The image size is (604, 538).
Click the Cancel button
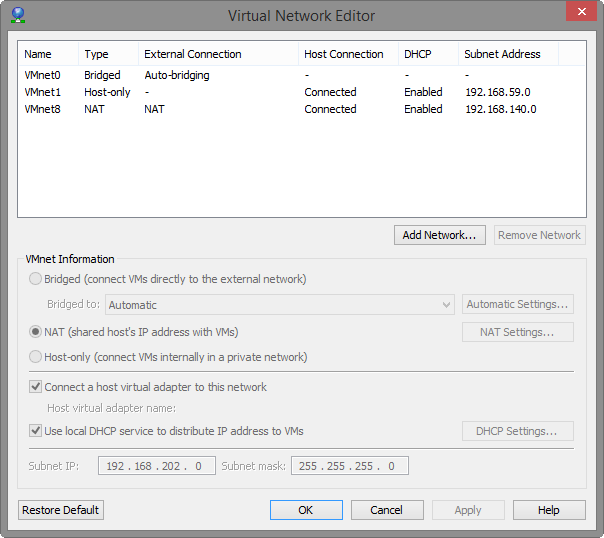(x=387, y=510)
